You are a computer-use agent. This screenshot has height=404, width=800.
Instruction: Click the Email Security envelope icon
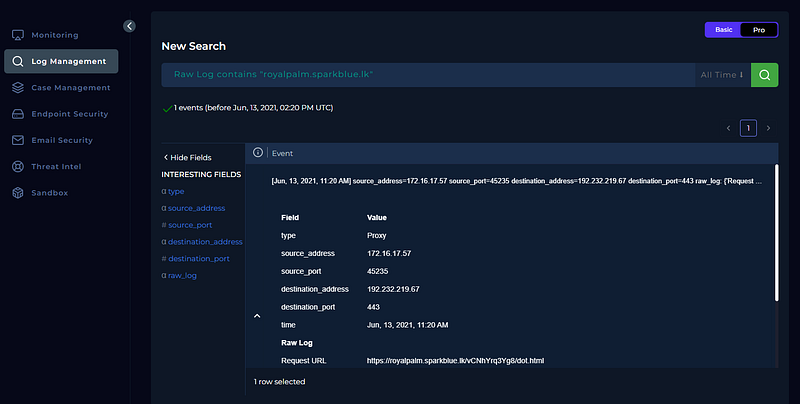(18, 140)
